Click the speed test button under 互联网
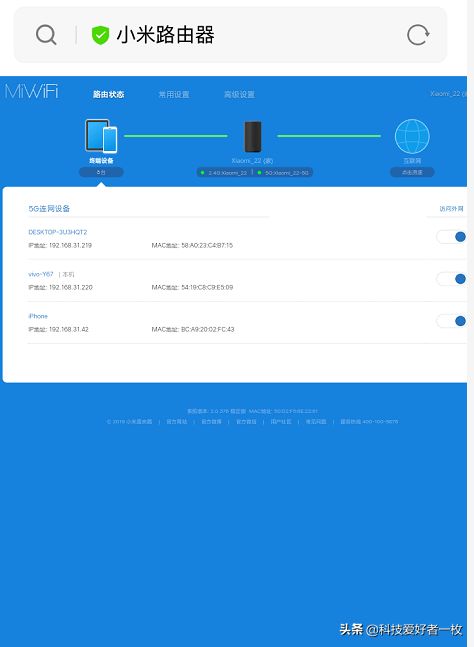The height and width of the screenshot is (647, 474). coord(412,172)
